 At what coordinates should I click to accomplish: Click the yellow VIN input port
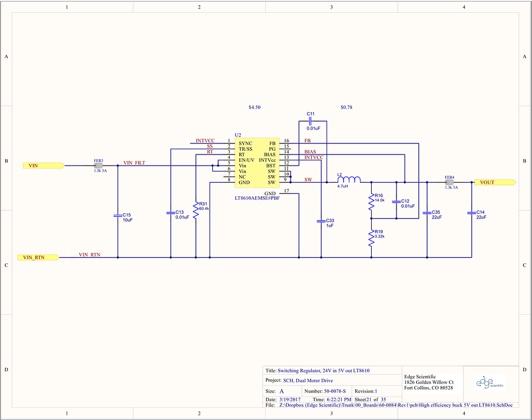tap(42, 166)
